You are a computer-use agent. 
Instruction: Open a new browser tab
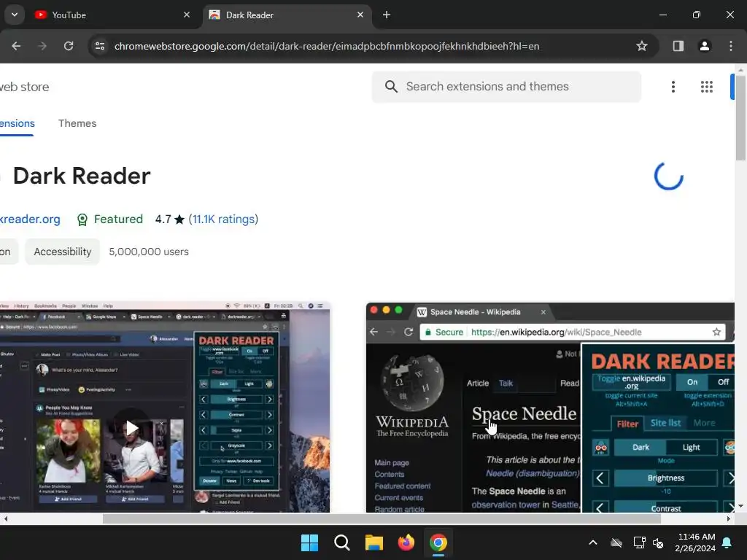tap(387, 15)
